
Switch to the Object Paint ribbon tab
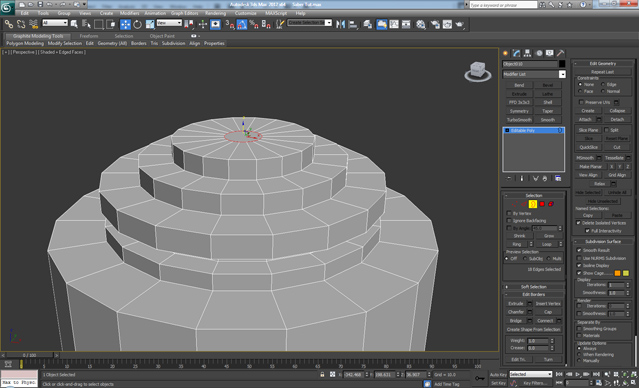point(162,36)
